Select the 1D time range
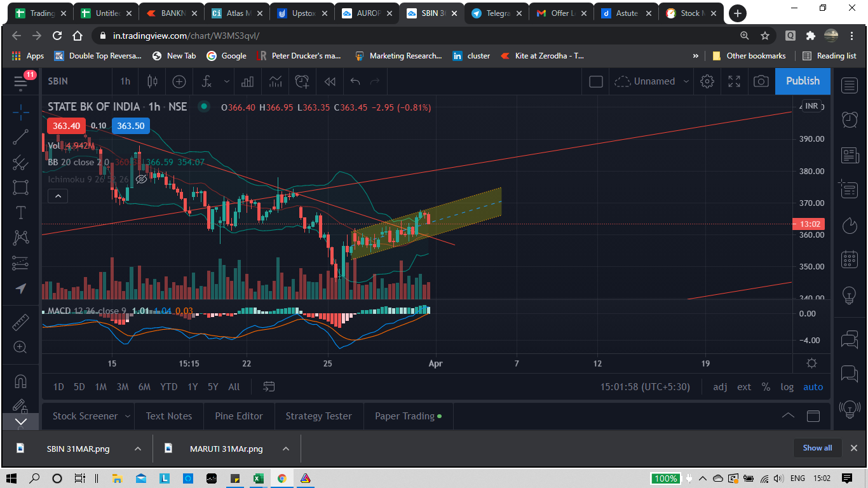The width and height of the screenshot is (868, 488). 58,386
